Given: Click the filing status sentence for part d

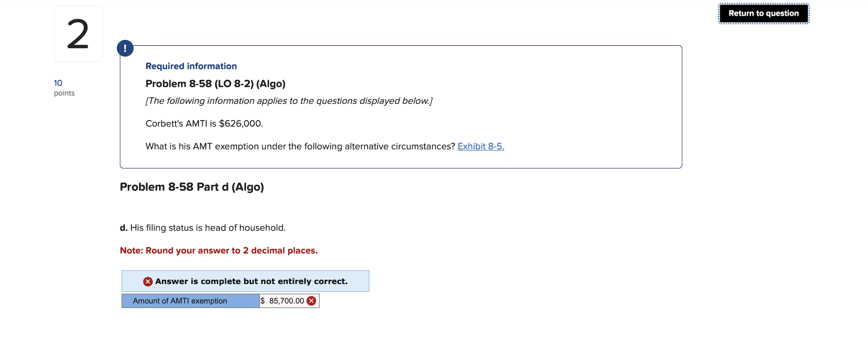Looking at the screenshot, I should [x=203, y=227].
